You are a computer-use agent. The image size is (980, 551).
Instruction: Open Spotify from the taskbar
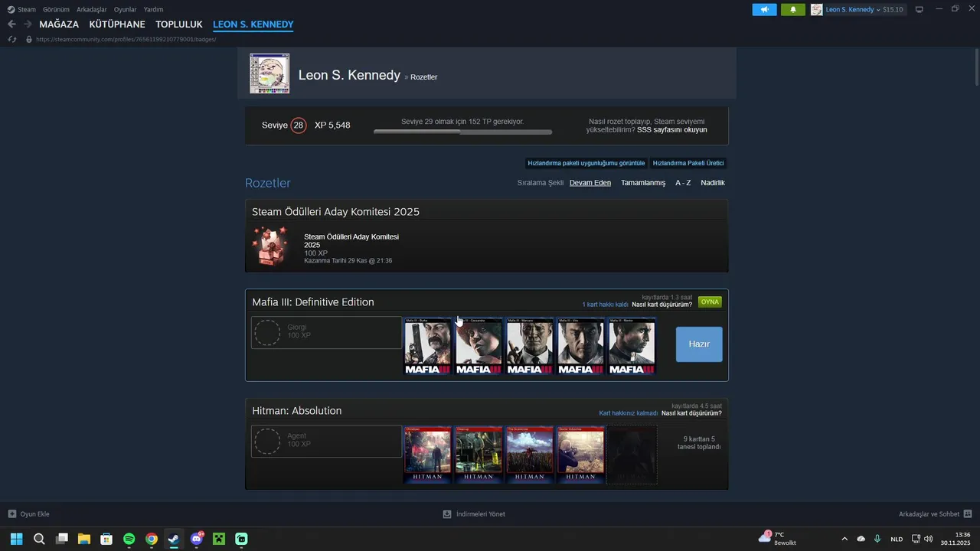[129, 539]
